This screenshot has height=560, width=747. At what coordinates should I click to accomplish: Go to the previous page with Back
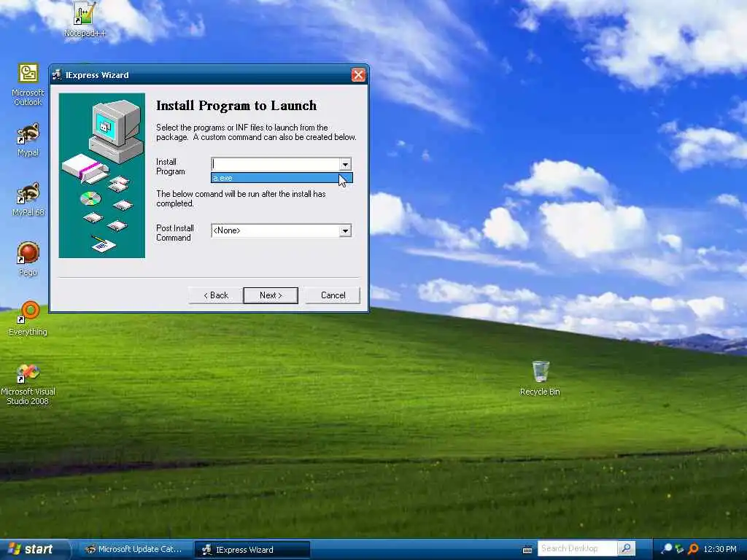pos(216,295)
